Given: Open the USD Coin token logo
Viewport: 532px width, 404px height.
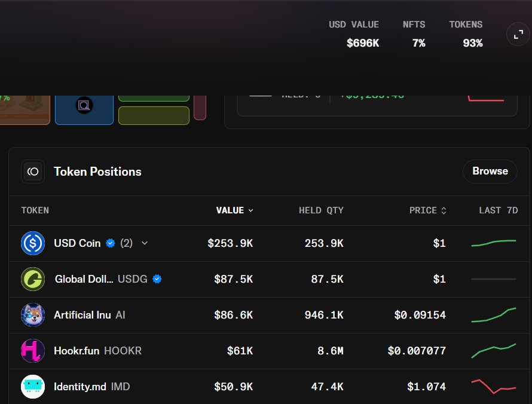Looking at the screenshot, I should 33,243.
